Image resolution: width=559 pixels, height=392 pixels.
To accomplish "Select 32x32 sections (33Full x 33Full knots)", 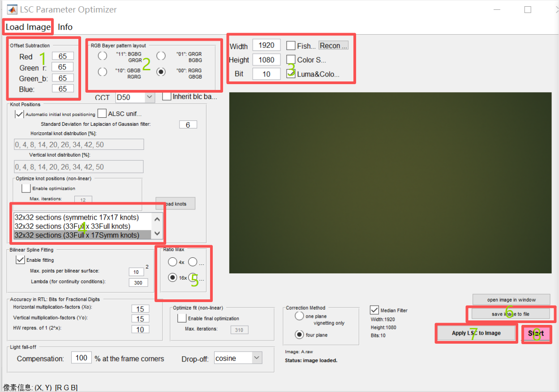I will click(x=73, y=226).
